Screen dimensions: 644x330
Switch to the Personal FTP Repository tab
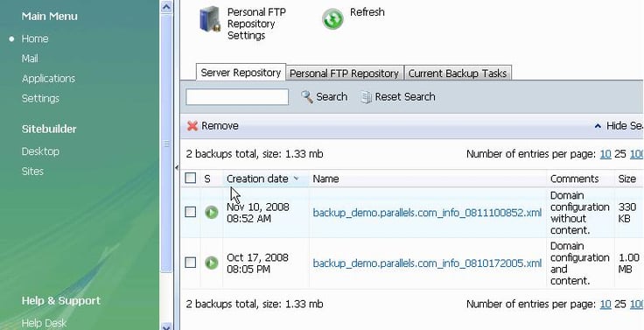click(345, 74)
